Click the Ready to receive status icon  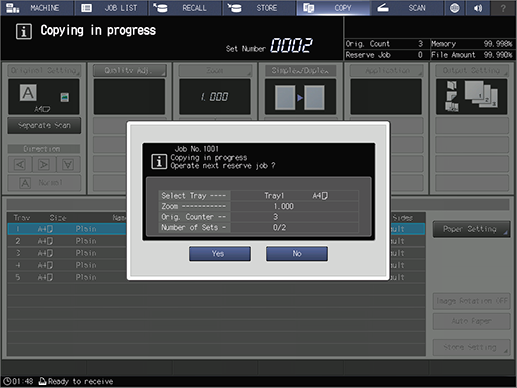pyautogui.click(x=42, y=381)
